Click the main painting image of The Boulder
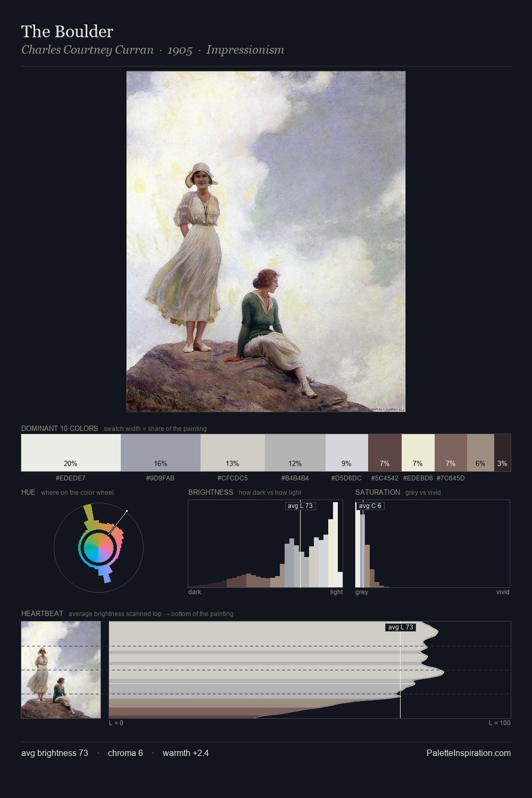The height and width of the screenshot is (798, 532). (266, 242)
